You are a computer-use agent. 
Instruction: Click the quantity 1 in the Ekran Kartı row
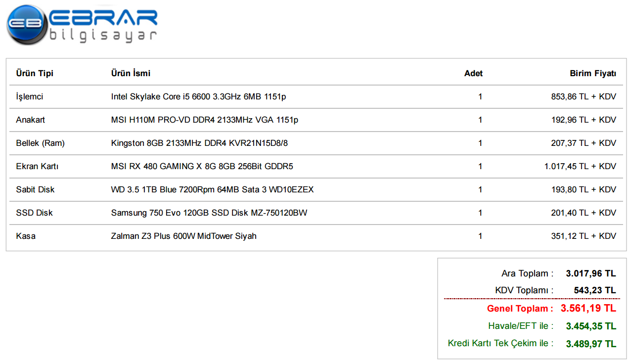click(480, 166)
